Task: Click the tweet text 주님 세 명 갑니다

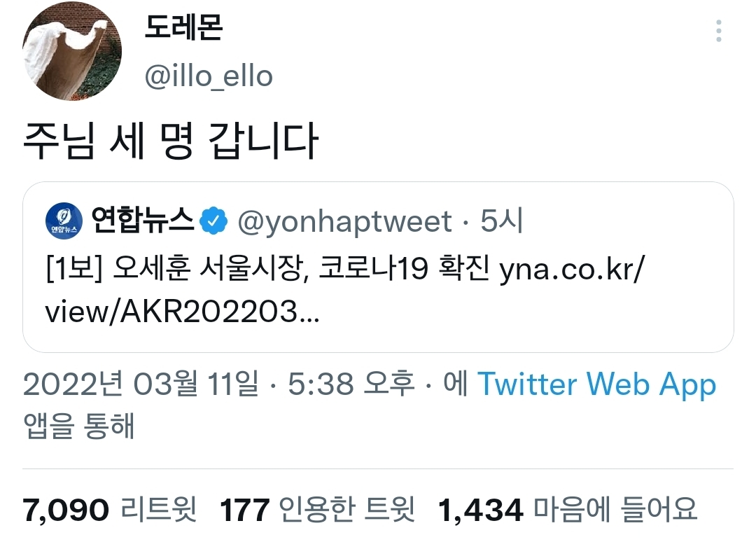Action: click(171, 141)
